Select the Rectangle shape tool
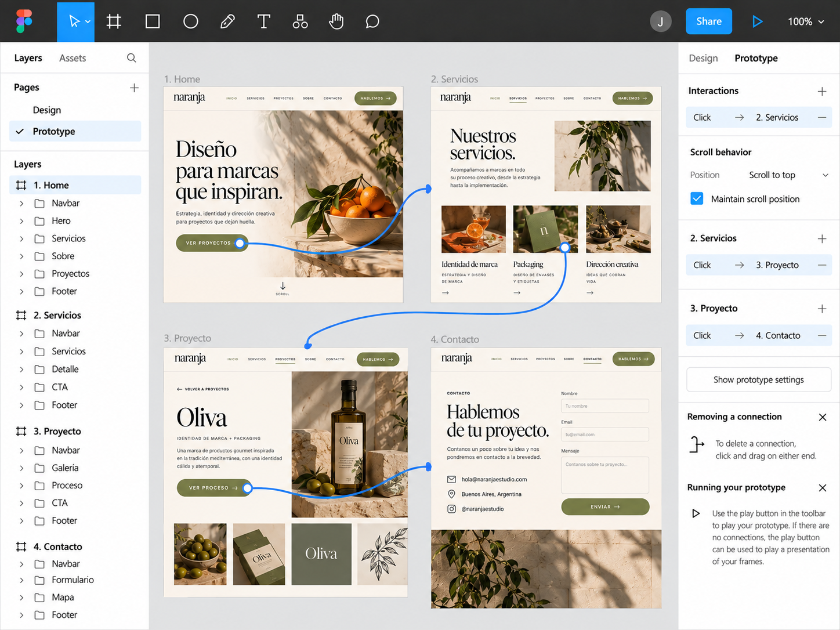Viewport: 840px width, 630px height. (x=153, y=21)
